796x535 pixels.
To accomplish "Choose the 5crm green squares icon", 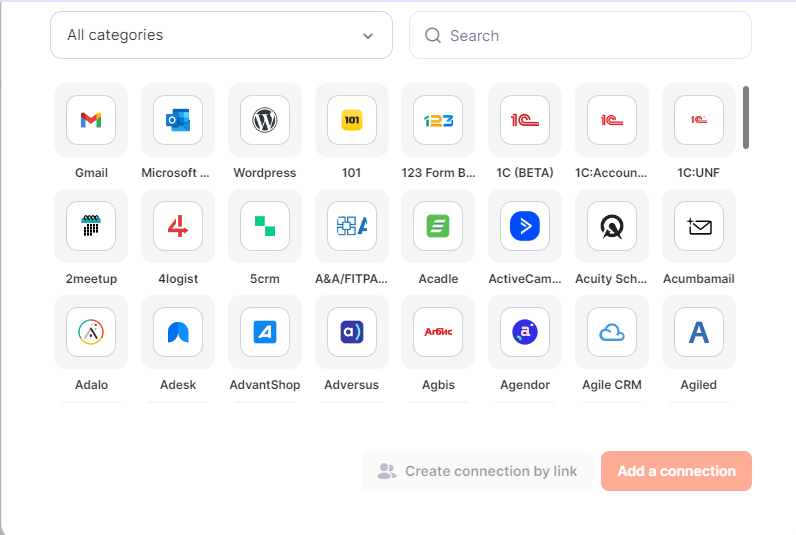I will tap(264, 226).
